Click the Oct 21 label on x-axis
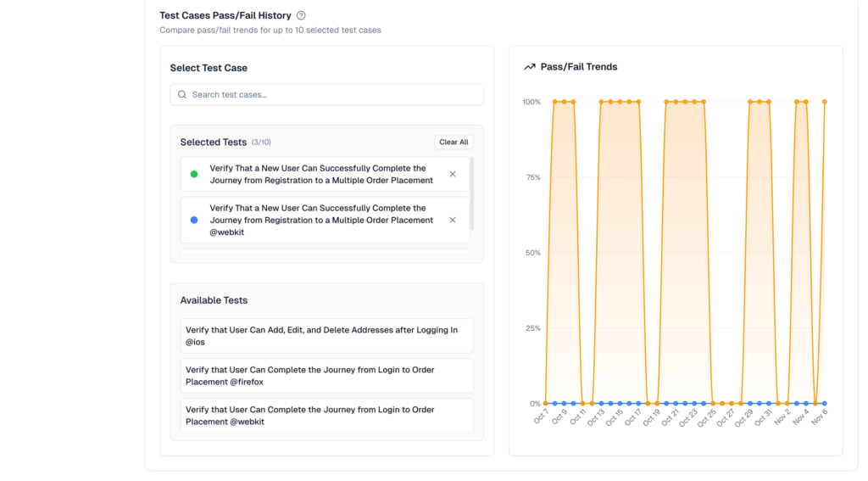 coord(668,417)
